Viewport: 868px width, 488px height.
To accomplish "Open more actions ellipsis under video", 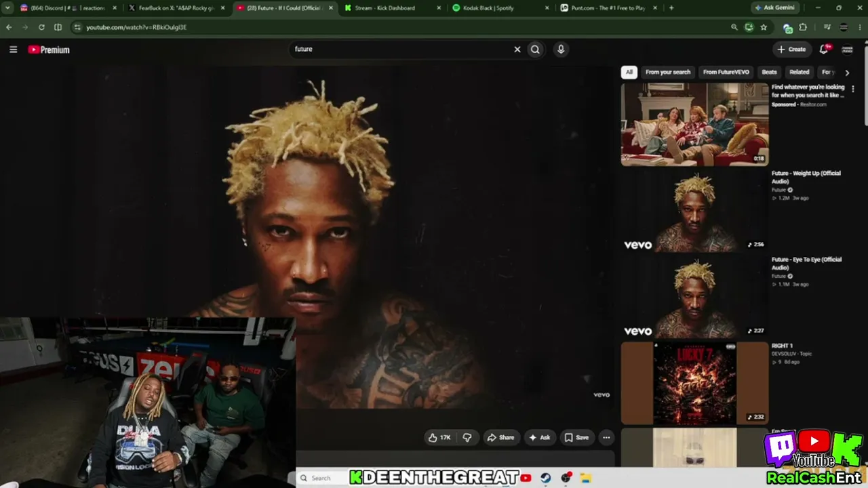I will tap(606, 438).
